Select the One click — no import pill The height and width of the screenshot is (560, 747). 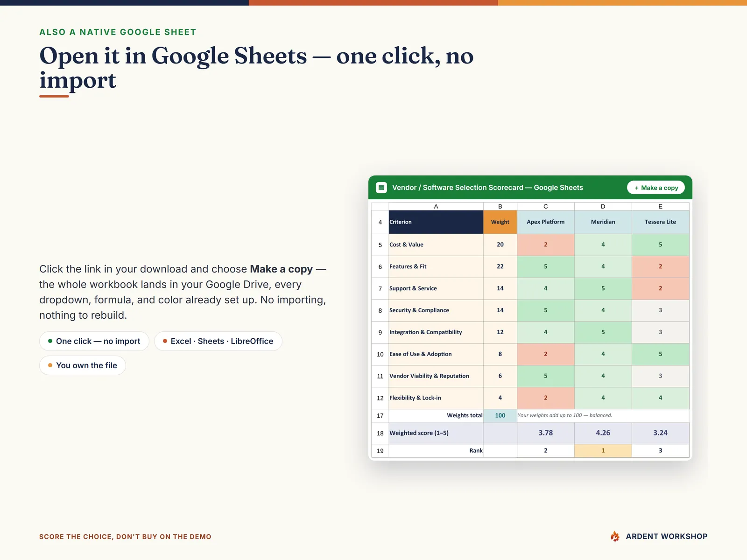click(94, 341)
